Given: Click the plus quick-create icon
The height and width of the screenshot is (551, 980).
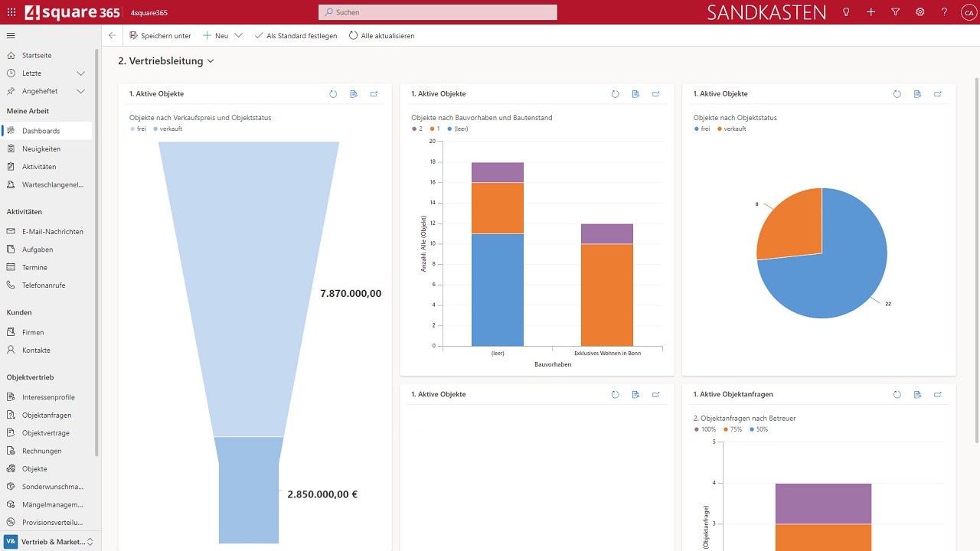Looking at the screenshot, I should pyautogui.click(x=871, y=12).
